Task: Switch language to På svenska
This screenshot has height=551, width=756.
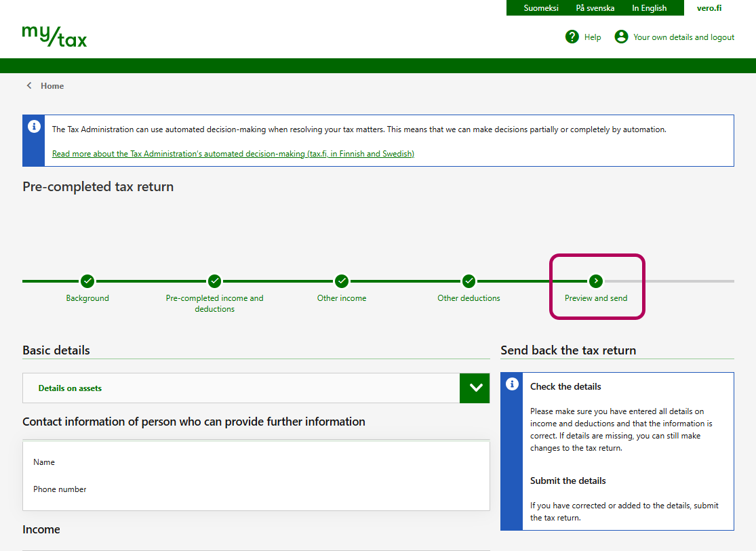Action: [595, 8]
